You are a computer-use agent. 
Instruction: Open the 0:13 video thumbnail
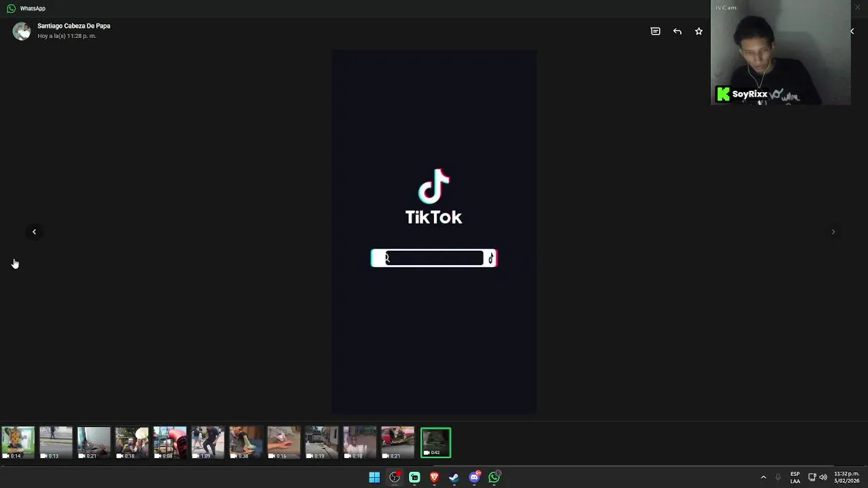tap(56, 443)
